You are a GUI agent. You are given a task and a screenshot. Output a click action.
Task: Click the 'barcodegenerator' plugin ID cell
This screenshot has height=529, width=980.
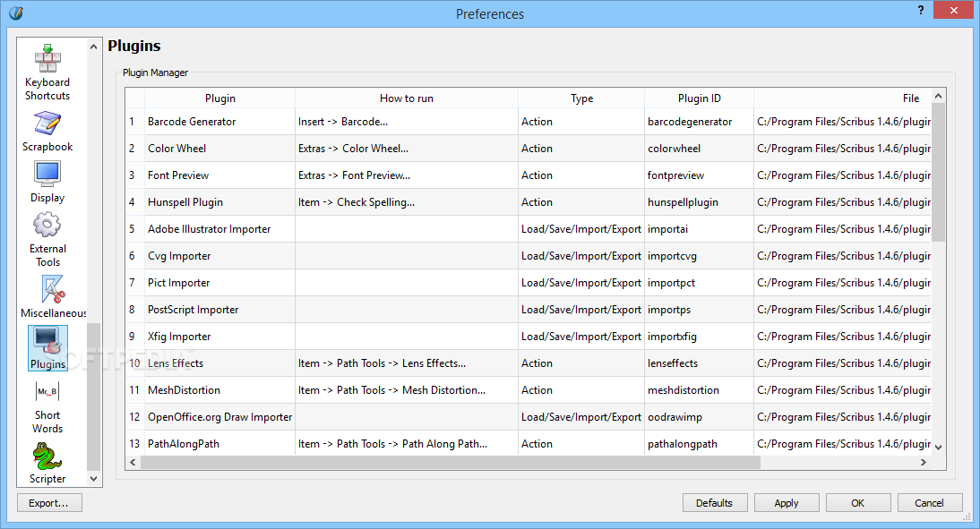[x=700, y=122]
